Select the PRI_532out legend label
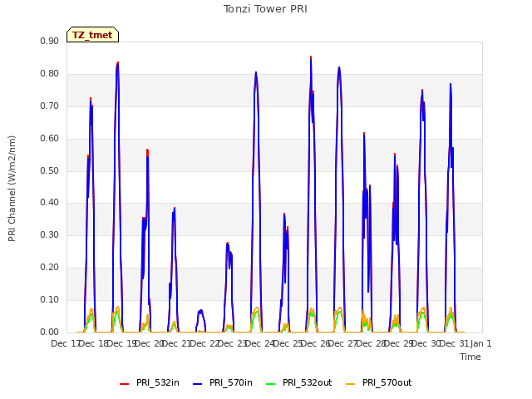The height and width of the screenshot is (399, 532). (307, 382)
